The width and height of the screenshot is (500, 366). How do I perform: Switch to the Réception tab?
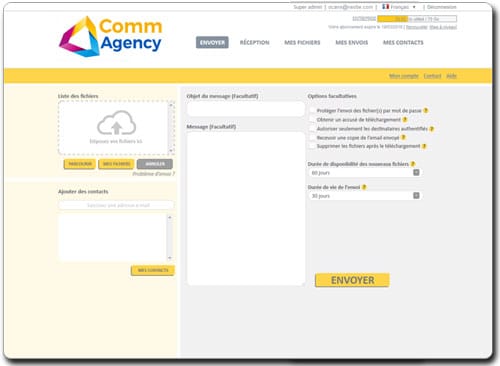point(255,42)
